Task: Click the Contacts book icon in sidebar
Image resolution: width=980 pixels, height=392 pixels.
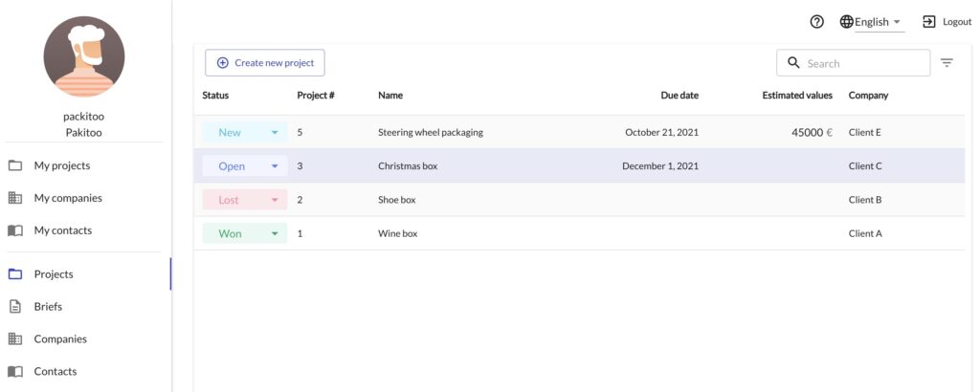Action: [15, 371]
